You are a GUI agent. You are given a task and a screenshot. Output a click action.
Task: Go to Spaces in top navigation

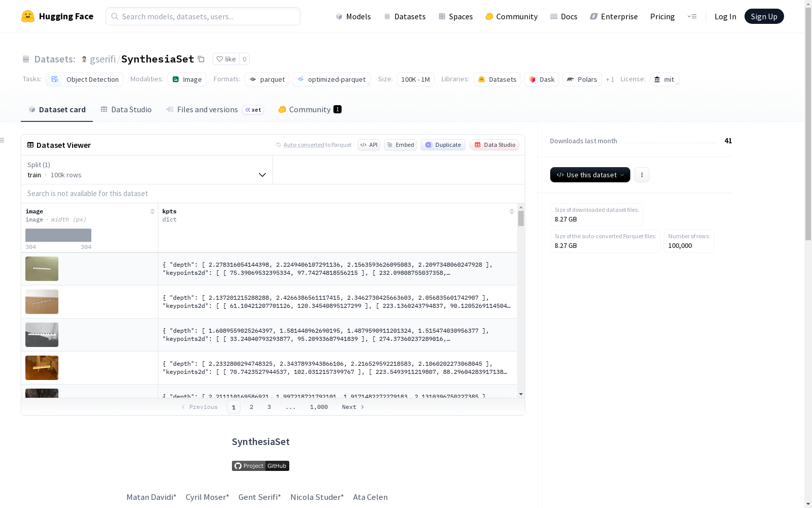pyautogui.click(x=456, y=16)
